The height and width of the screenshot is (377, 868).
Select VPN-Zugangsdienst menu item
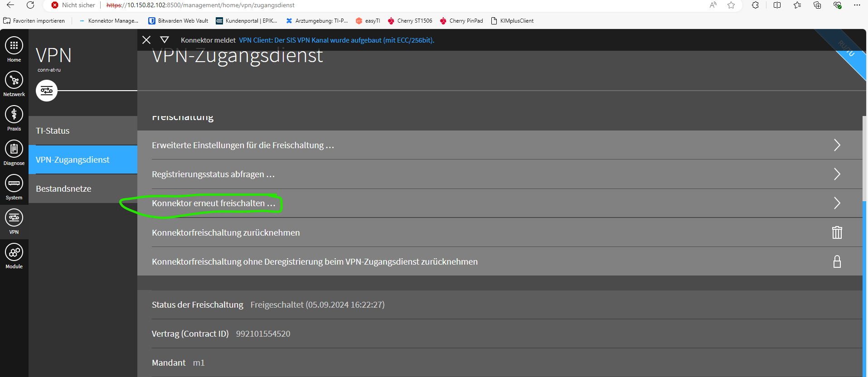[x=73, y=159]
